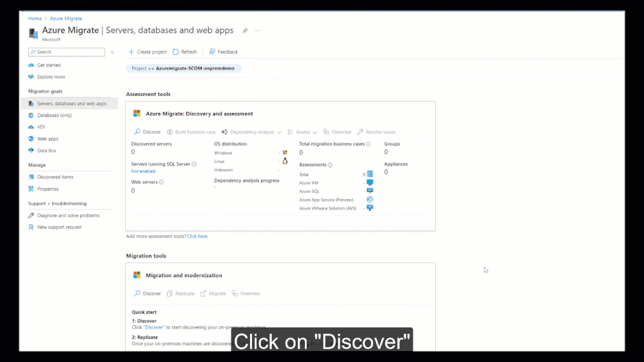The height and width of the screenshot is (362, 644).
Task: Click the "Discover" link in Quick start
Action: tap(154, 327)
